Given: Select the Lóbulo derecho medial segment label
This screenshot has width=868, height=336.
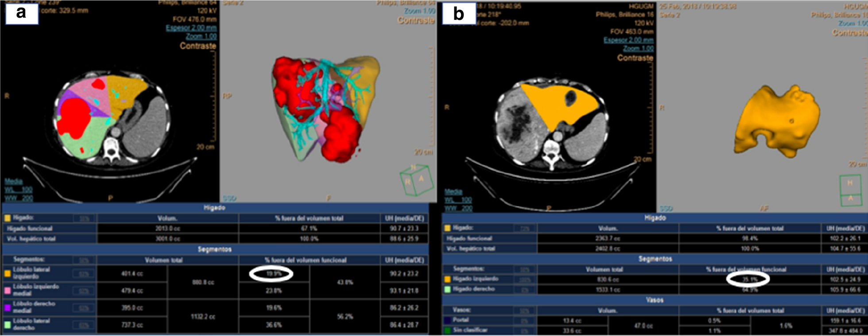Looking at the screenshot, I should tap(34, 307).
